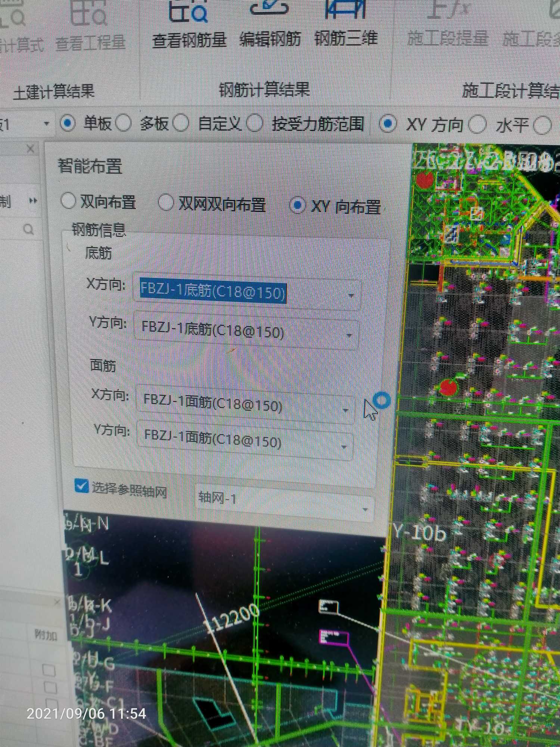
Task: Open component dropdown left of 单板
Action: (x=46, y=123)
